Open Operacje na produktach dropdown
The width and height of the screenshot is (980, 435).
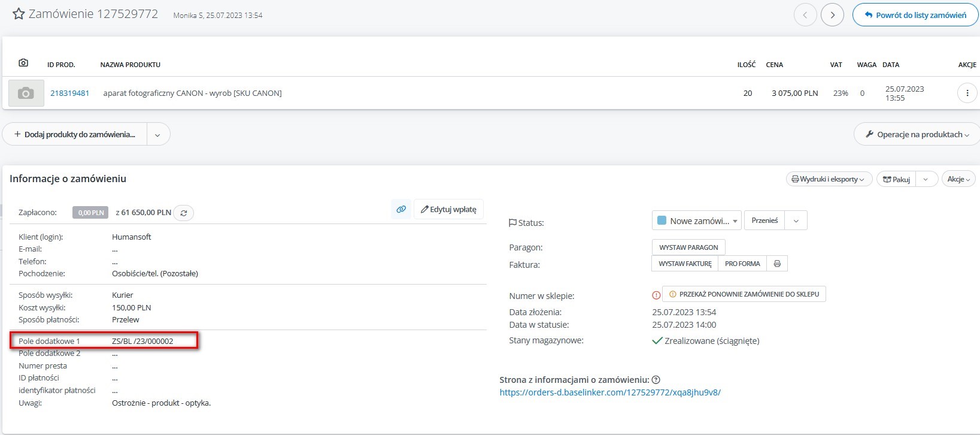tap(917, 134)
